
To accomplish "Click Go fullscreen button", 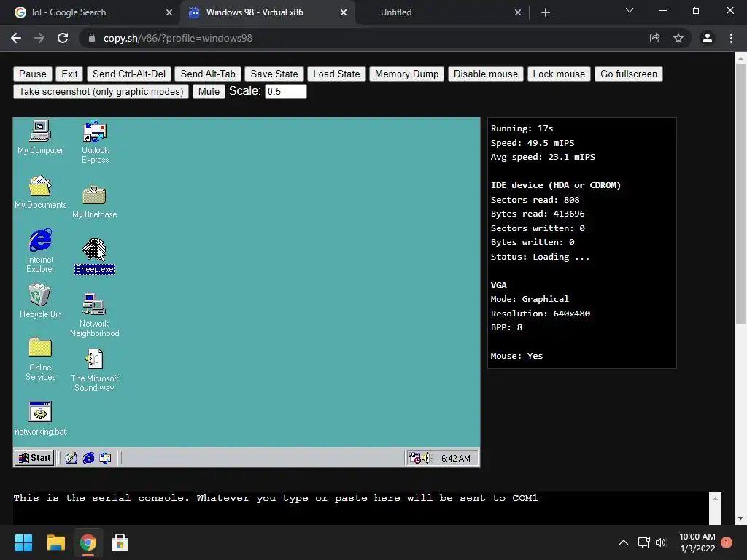I will [628, 74].
